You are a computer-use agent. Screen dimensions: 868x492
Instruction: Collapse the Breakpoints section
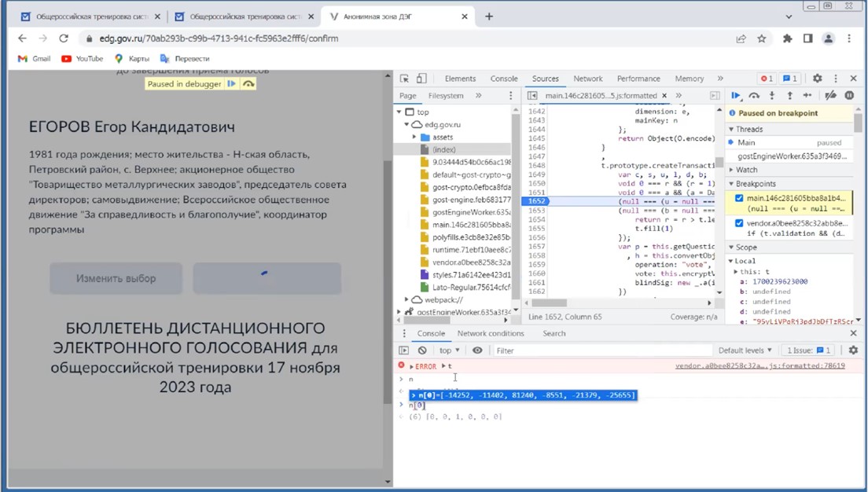coord(730,184)
